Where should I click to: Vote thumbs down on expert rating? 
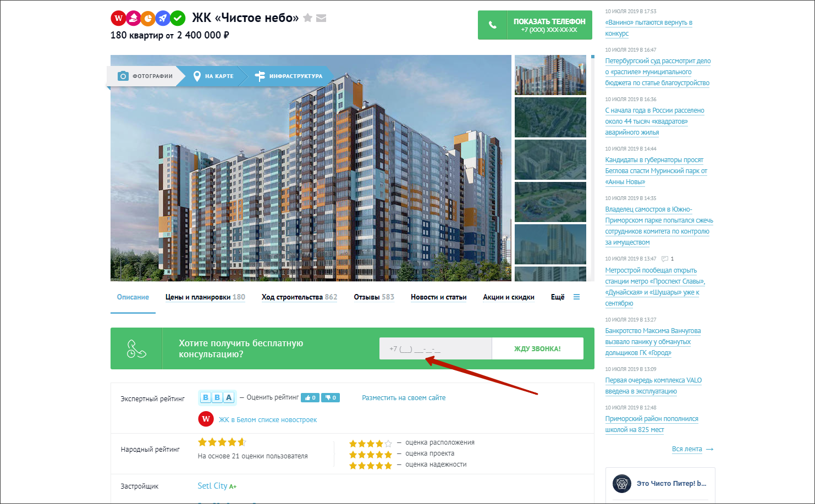(331, 397)
